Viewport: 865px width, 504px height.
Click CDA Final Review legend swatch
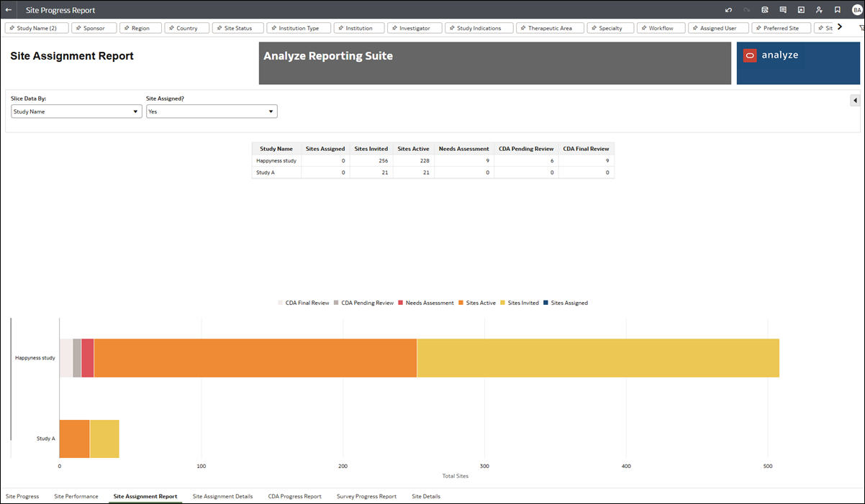click(x=281, y=303)
